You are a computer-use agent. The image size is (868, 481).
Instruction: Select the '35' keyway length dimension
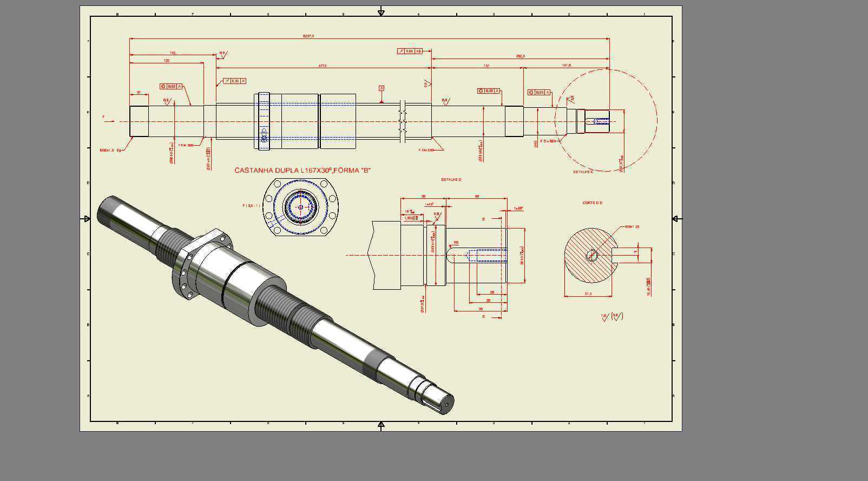tap(481, 309)
